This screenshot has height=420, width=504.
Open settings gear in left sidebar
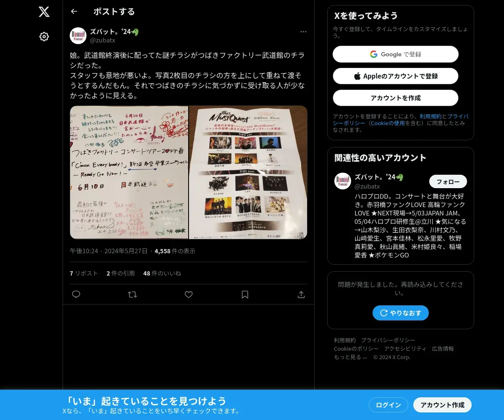(44, 37)
